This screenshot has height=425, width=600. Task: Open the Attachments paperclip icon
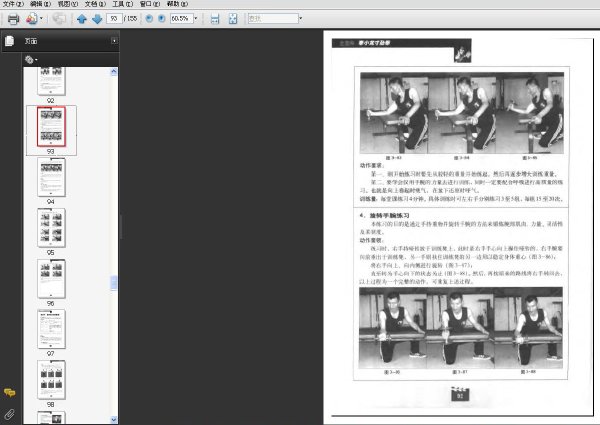click(10, 414)
